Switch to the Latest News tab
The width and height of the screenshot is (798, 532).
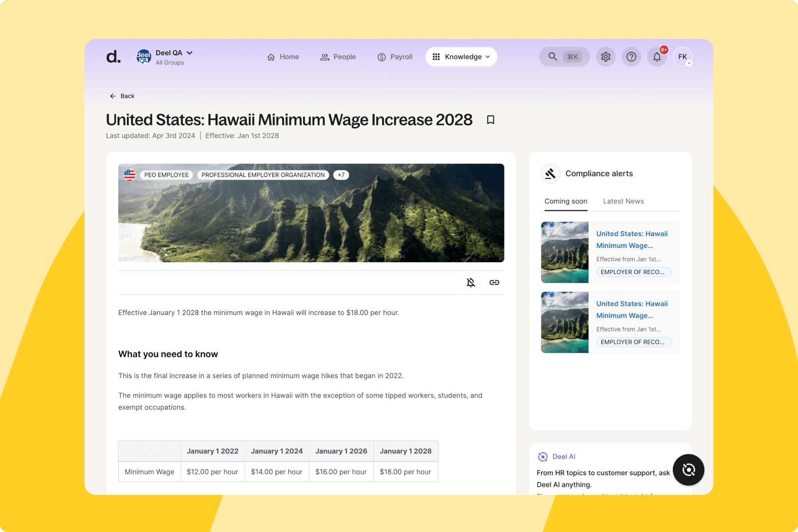[x=623, y=201]
